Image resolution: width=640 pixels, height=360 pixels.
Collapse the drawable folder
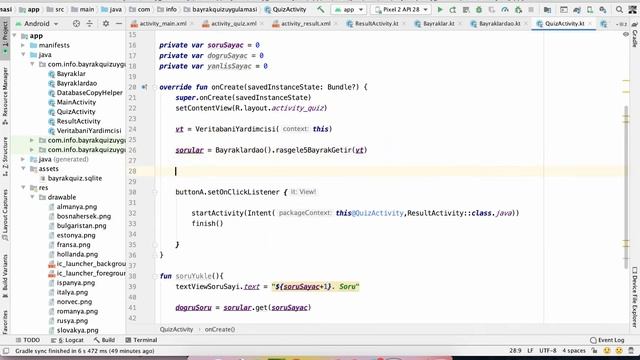tap(33, 197)
